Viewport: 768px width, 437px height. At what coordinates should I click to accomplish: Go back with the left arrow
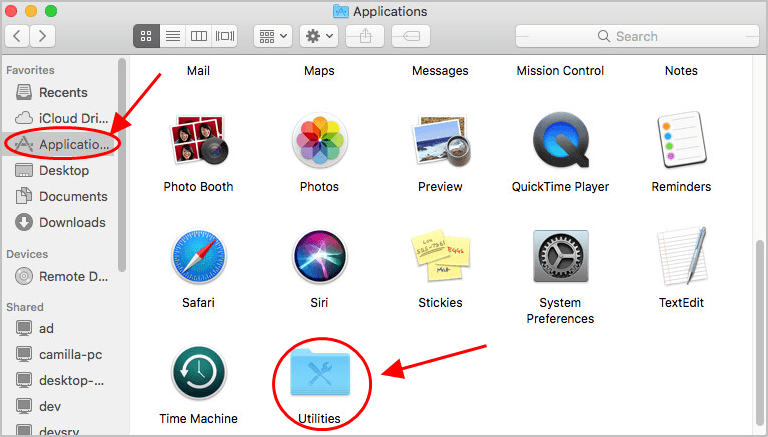17,36
